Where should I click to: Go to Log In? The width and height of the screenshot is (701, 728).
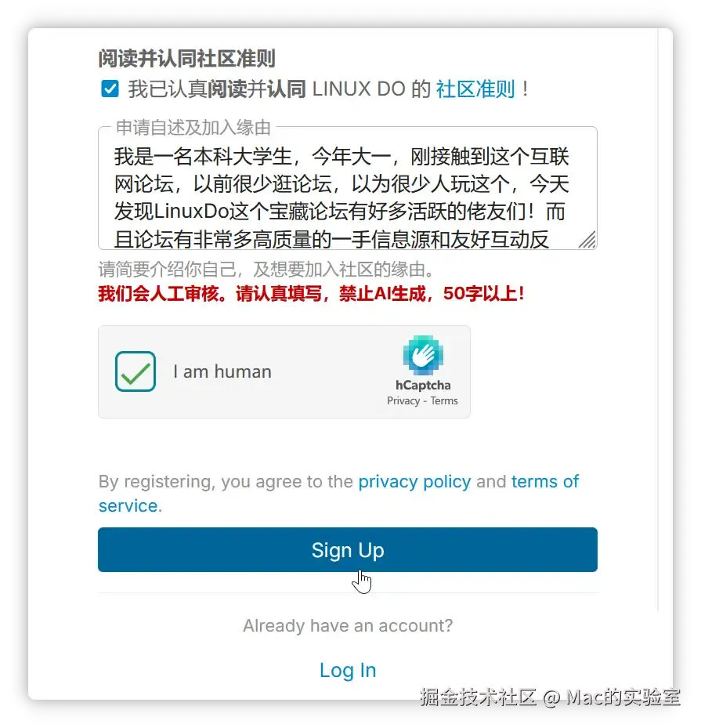coord(348,670)
